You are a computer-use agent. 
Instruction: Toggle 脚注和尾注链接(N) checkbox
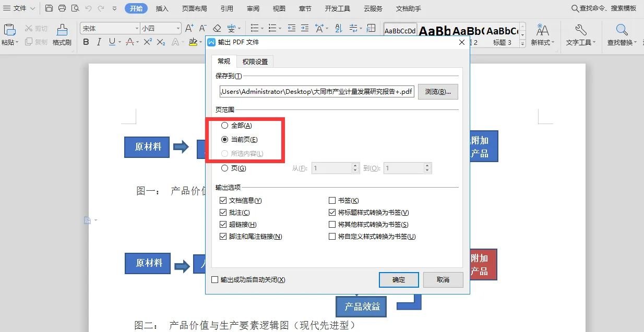(x=223, y=236)
